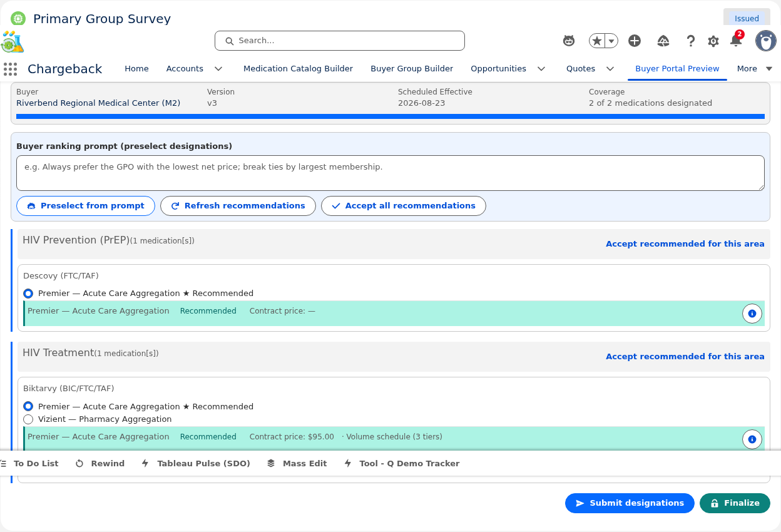781x532 pixels.
Task: Select Vizient — Pharmacy Aggregation radio
Action: (28, 419)
